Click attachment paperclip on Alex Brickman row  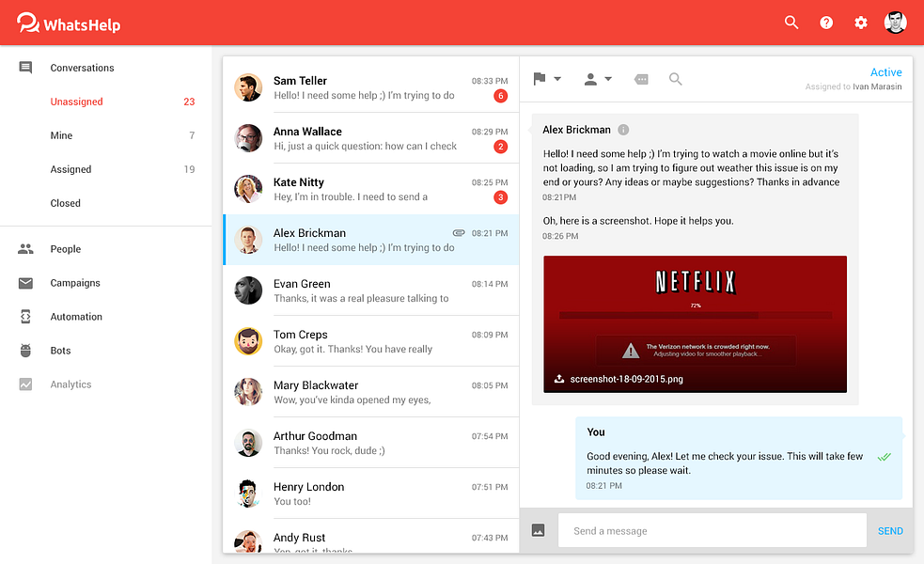459,233
